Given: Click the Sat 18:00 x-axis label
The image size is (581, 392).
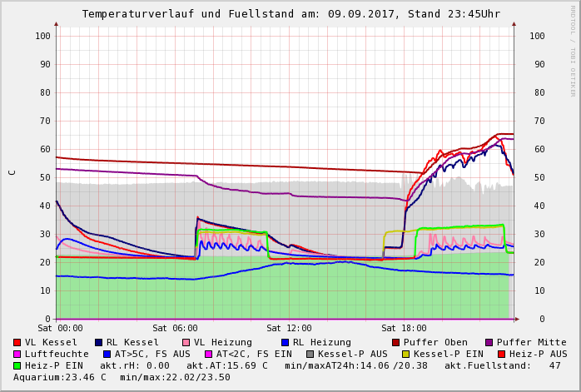Looking at the screenshot, I should pyautogui.click(x=403, y=329).
